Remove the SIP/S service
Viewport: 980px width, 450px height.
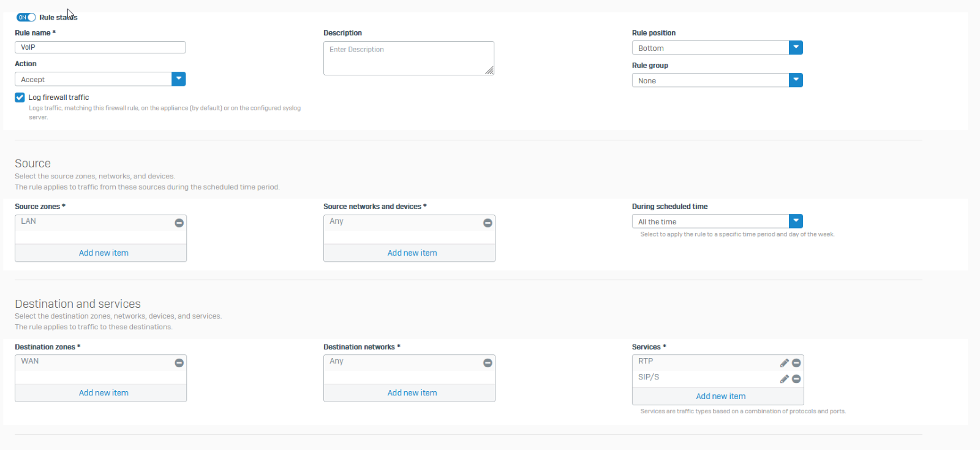(796, 379)
